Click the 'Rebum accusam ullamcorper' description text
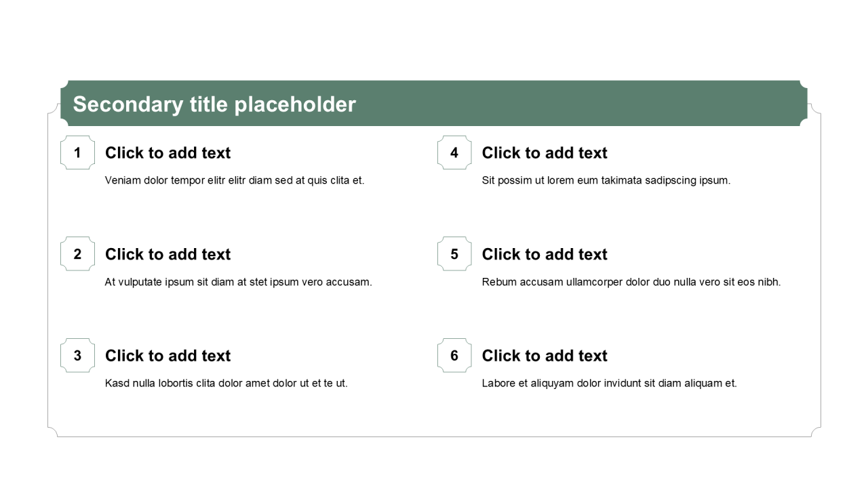This screenshot has width=868, height=488. click(631, 282)
